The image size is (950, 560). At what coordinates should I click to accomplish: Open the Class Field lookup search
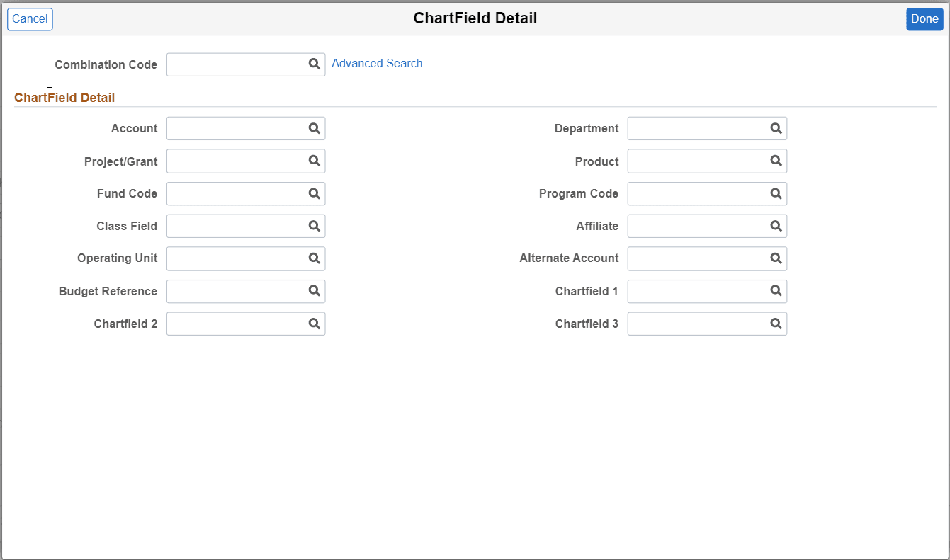(315, 226)
